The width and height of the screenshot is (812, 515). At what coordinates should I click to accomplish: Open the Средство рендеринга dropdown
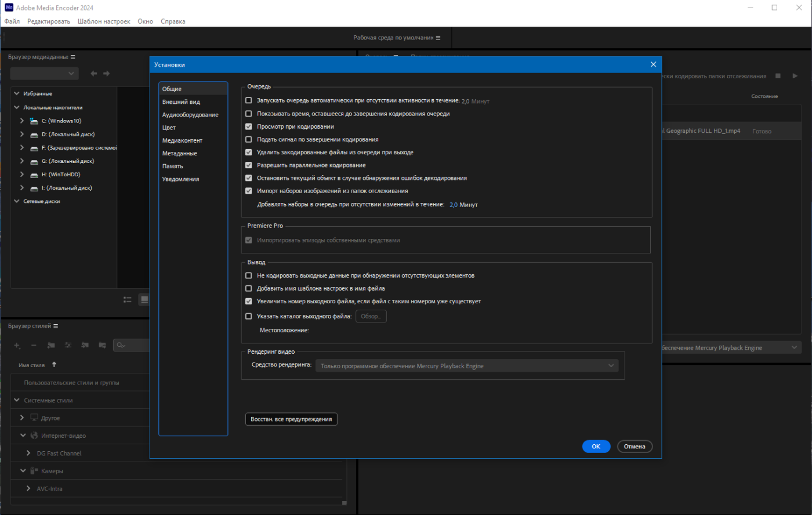pos(466,366)
